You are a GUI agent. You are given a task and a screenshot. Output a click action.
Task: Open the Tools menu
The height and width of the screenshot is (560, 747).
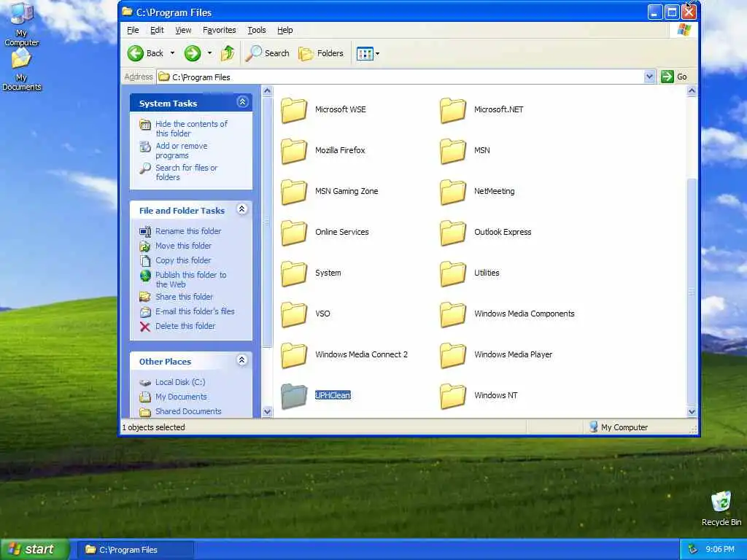click(x=256, y=30)
